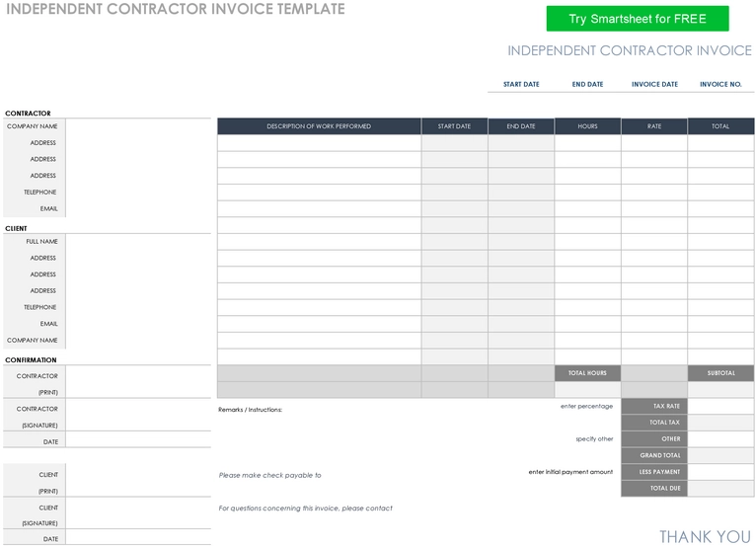Click the 'enter initial payment amount' hint
The width and height of the screenshot is (756, 547).
tap(570, 472)
